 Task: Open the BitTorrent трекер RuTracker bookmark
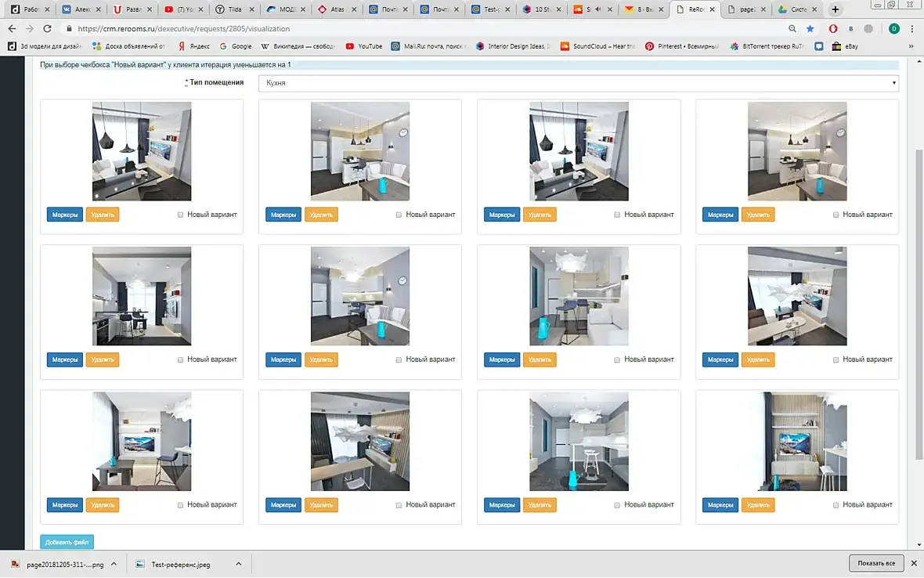click(x=767, y=46)
